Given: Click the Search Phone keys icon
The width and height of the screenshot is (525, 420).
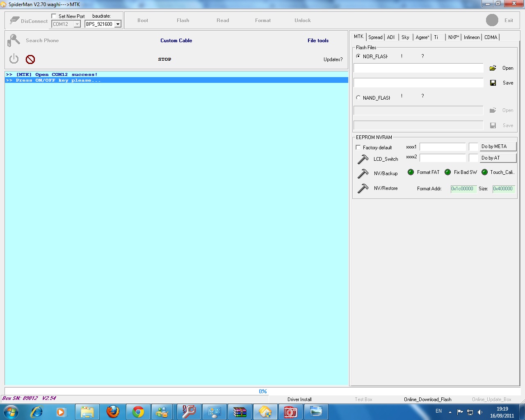Looking at the screenshot, I should [14, 41].
